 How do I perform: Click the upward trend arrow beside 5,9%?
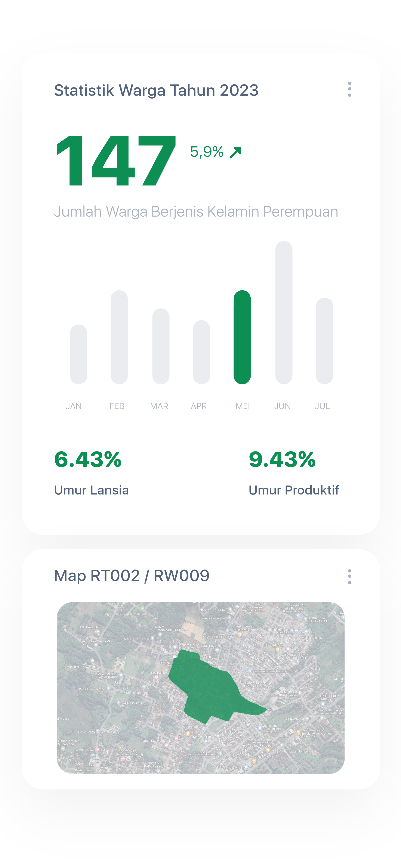(x=235, y=152)
